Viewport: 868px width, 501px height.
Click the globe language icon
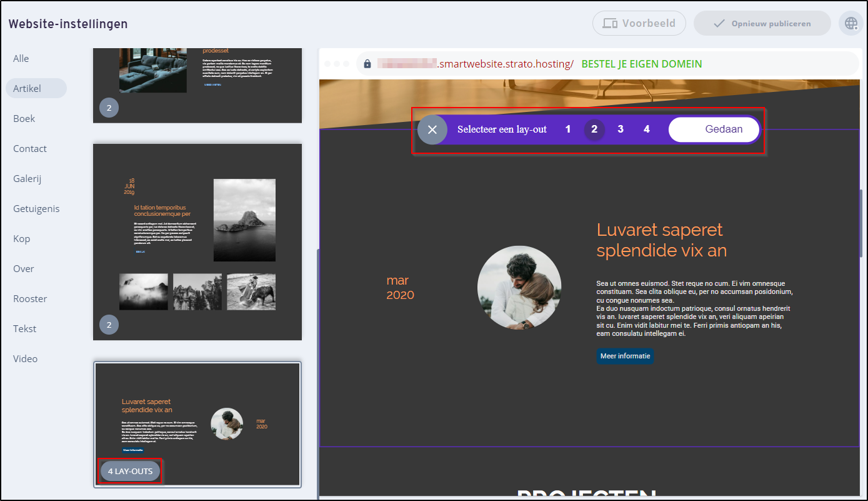point(851,24)
